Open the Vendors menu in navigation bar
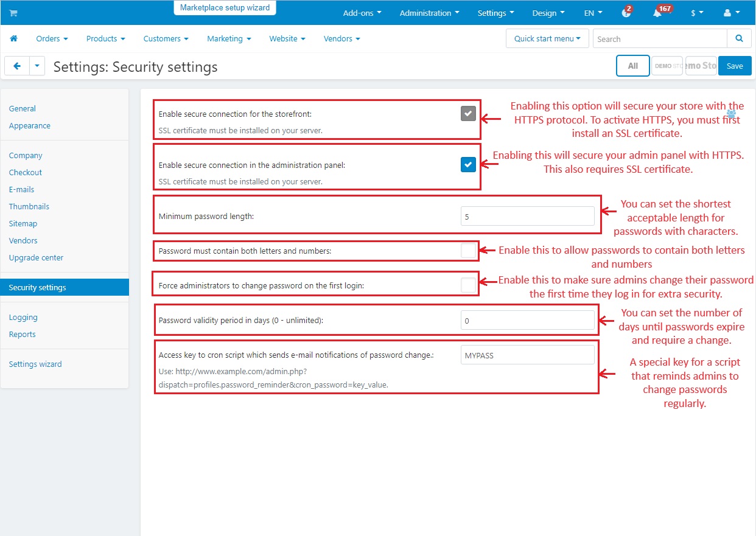Screen dimensions: 756x536 coord(341,38)
